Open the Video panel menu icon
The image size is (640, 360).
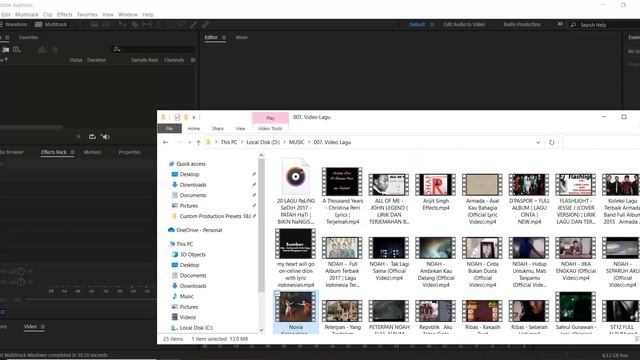(x=42, y=327)
